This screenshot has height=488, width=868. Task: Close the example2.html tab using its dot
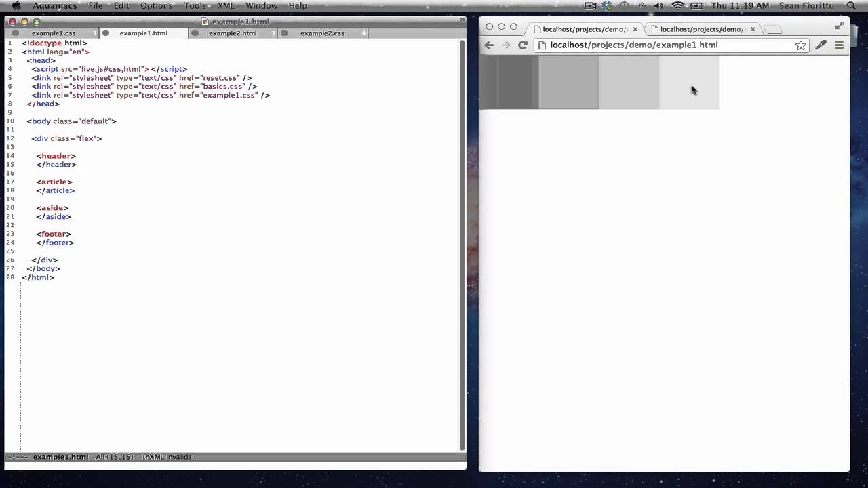195,33
